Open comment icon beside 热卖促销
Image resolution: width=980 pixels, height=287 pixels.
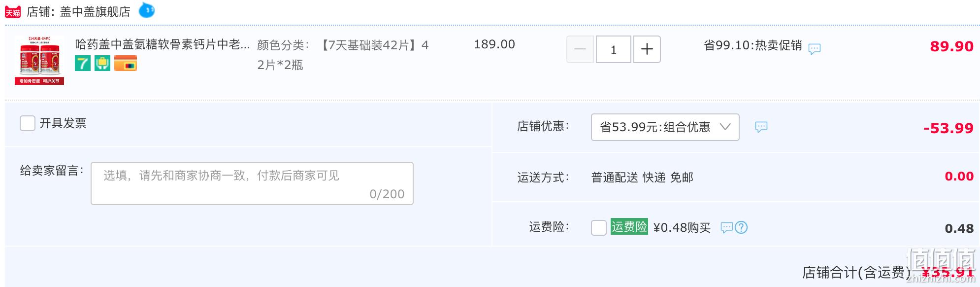815,49
